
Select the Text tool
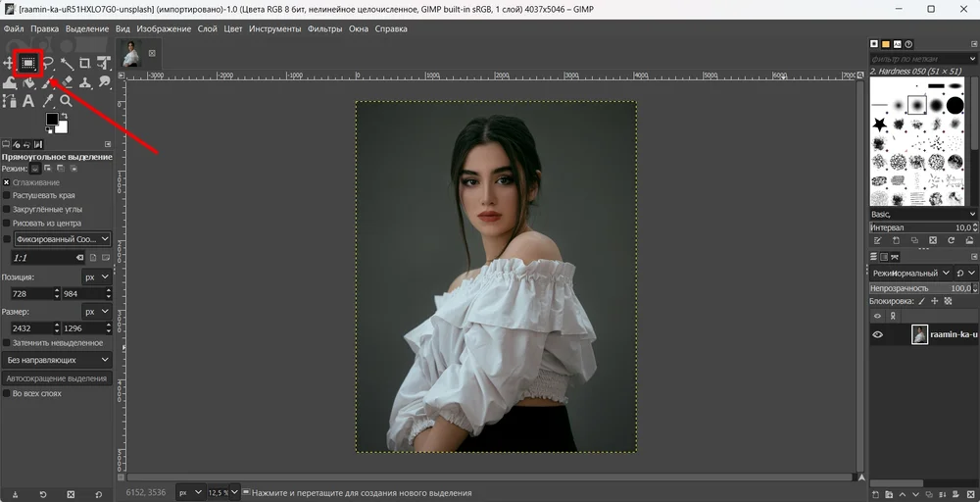click(28, 101)
